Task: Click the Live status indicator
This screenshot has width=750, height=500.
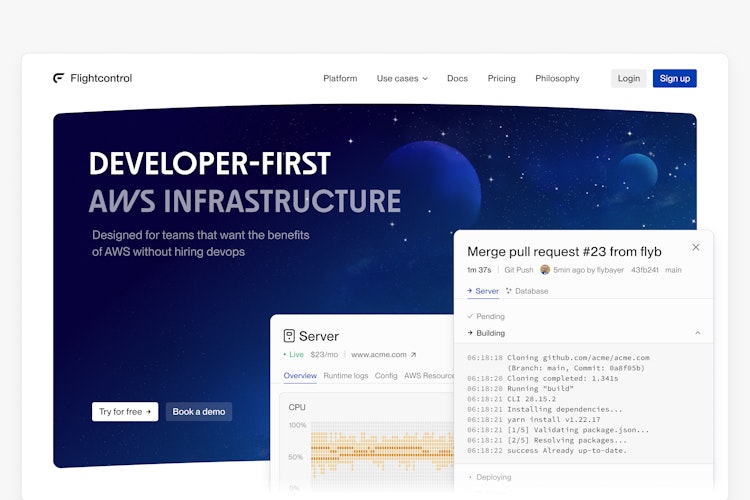Action: (293, 355)
